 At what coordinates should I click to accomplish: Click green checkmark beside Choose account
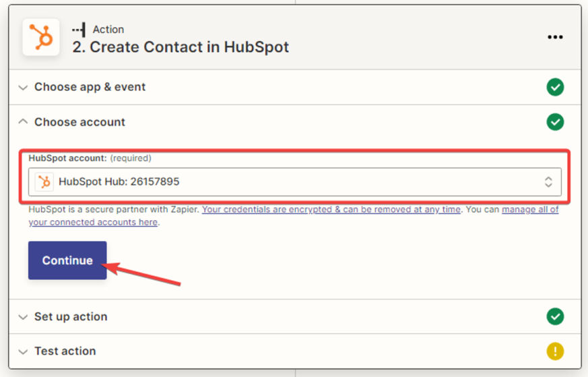pyautogui.click(x=555, y=122)
